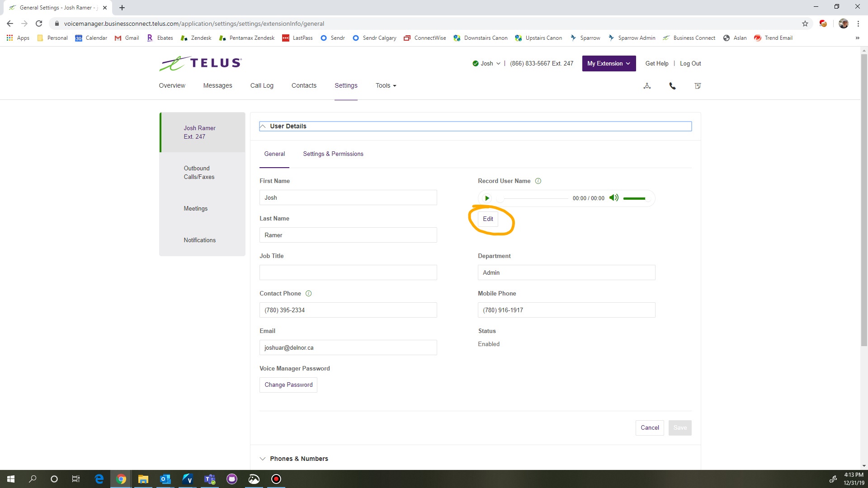Click the user group icon in top bar
Image resolution: width=868 pixels, height=488 pixels.
pos(647,86)
